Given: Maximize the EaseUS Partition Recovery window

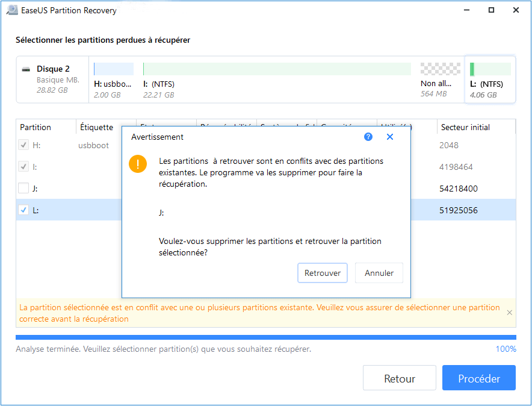Looking at the screenshot, I should coord(491,10).
